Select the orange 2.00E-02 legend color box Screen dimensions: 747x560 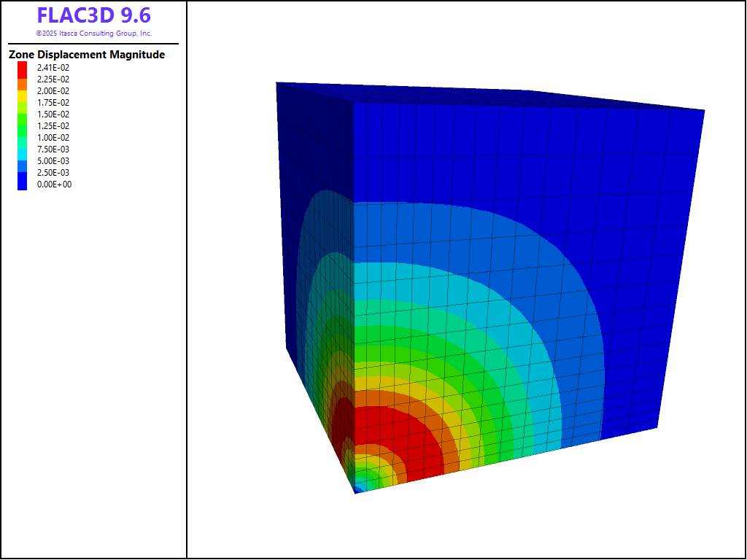tap(23, 91)
